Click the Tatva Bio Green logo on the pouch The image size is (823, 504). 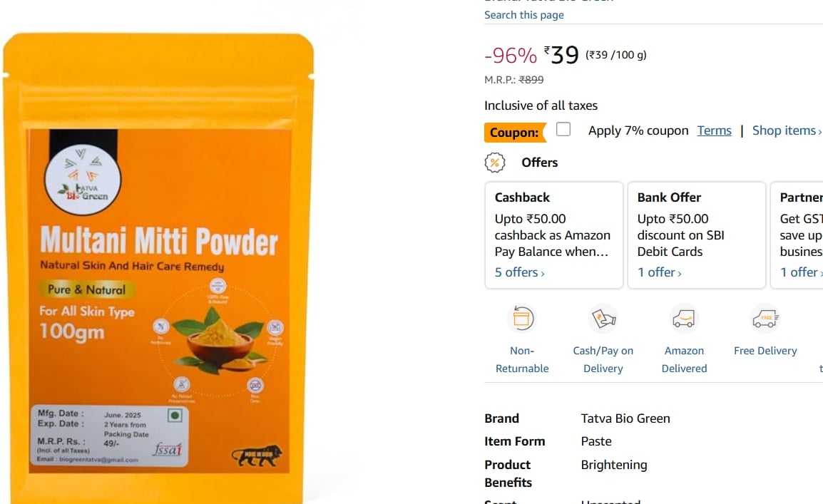pyautogui.click(x=83, y=179)
